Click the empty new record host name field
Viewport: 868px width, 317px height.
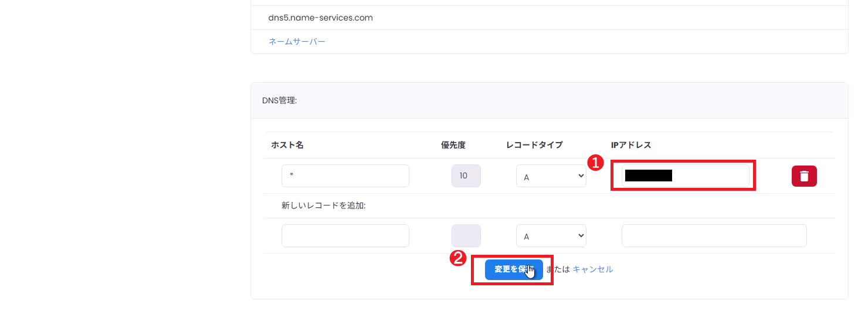coord(345,236)
